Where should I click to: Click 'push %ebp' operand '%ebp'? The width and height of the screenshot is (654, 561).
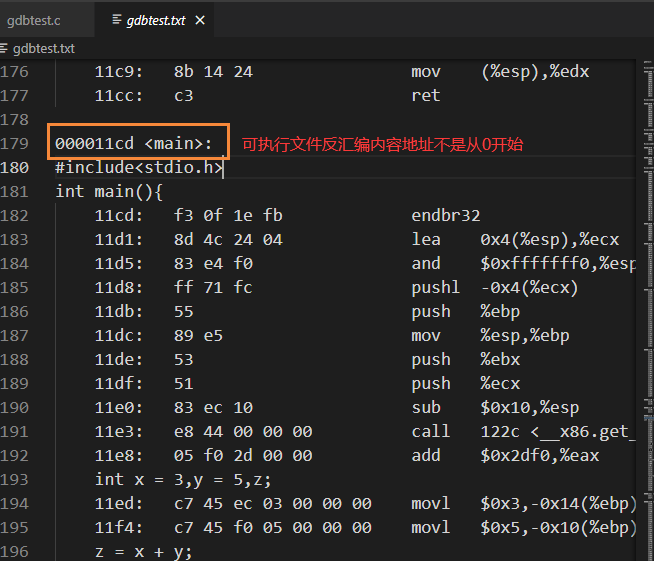click(501, 312)
